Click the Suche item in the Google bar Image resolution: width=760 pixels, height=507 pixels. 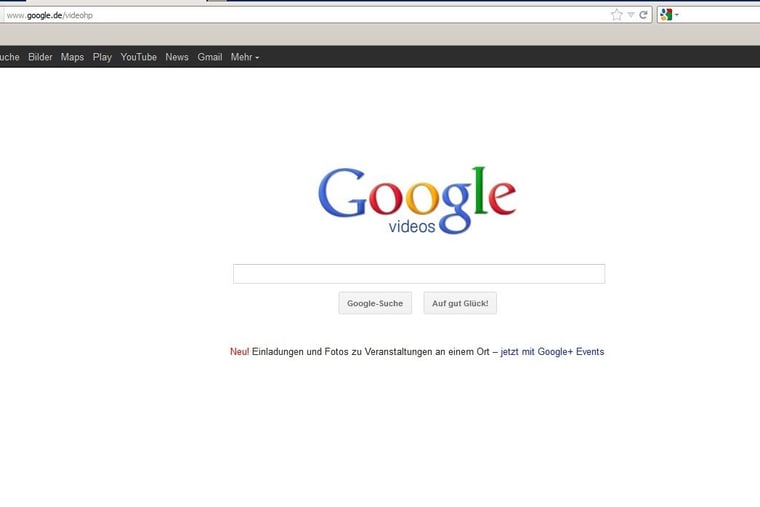9,57
